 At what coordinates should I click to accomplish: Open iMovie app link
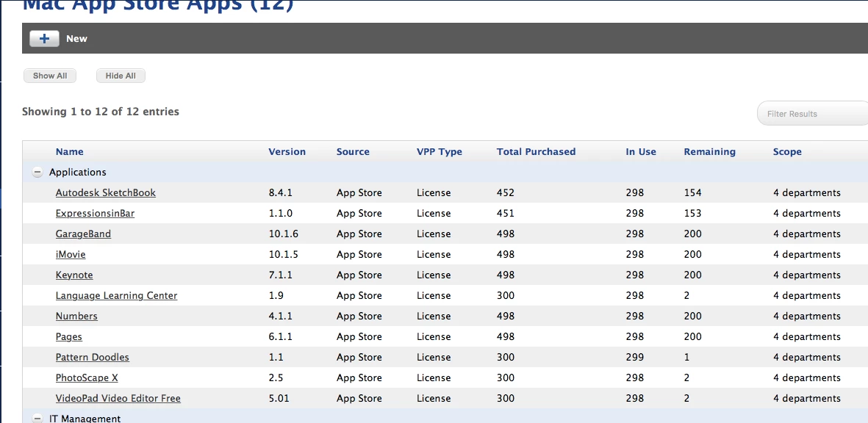(x=71, y=254)
